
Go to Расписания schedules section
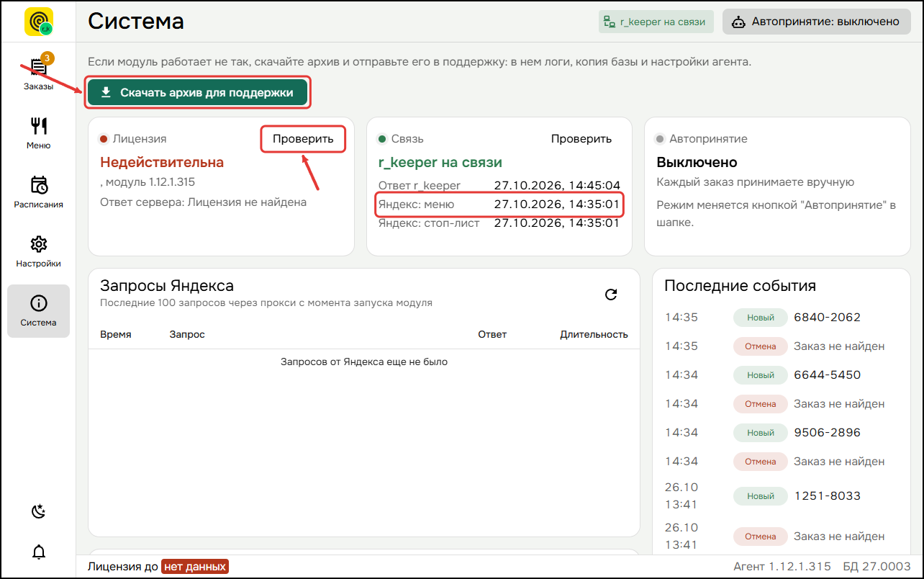[x=39, y=192]
